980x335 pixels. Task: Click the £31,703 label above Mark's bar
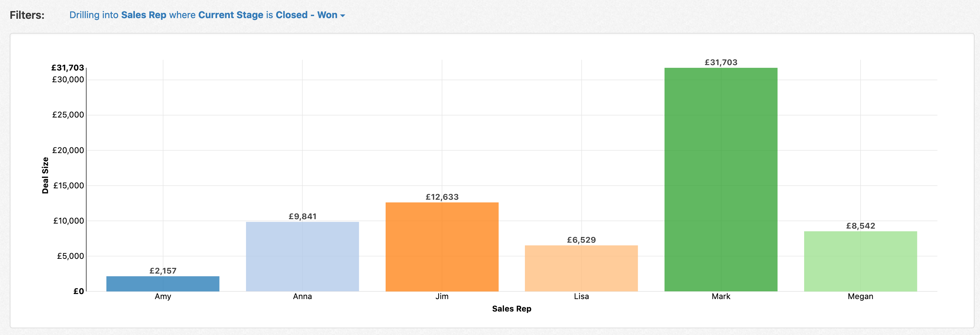[721, 62]
